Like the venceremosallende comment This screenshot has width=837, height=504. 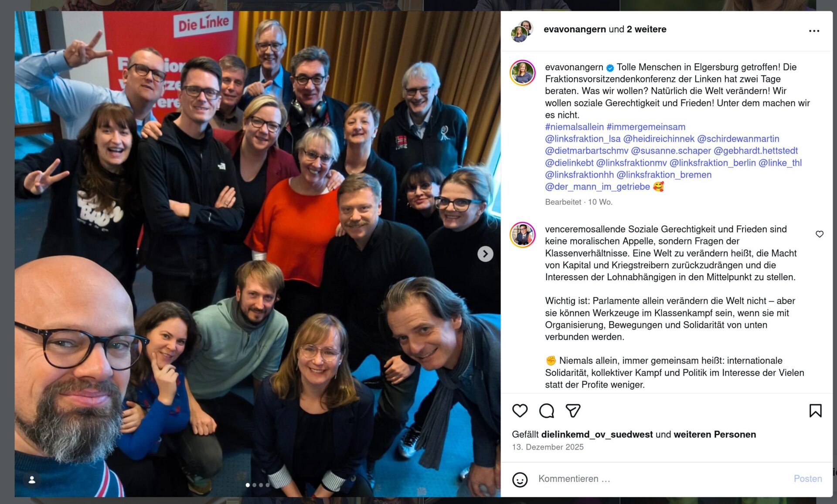(820, 234)
